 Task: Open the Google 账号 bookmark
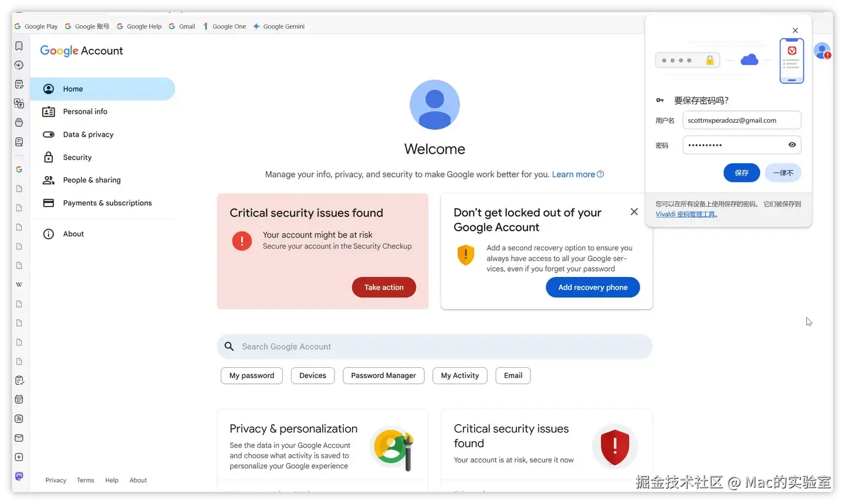(87, 26)
